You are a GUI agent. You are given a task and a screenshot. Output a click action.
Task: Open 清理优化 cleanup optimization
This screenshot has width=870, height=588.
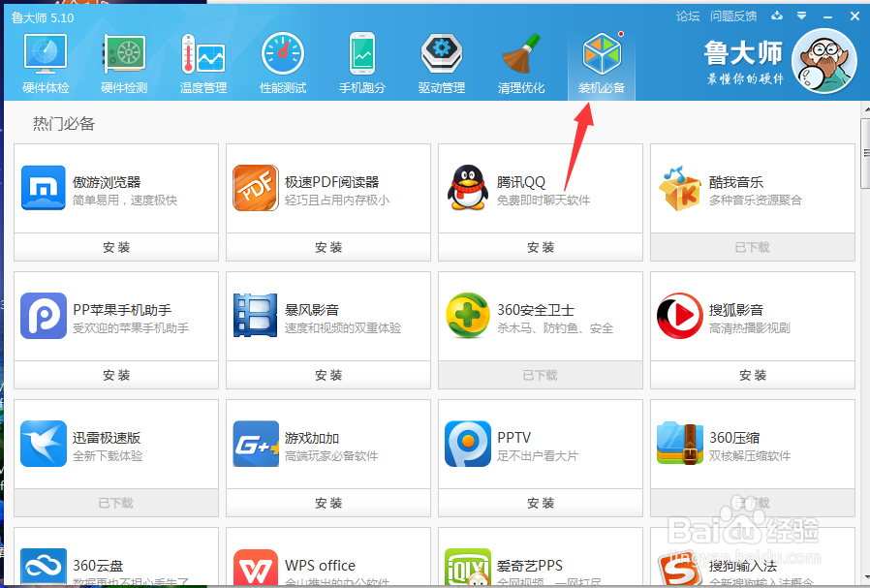tap(521, 64)
